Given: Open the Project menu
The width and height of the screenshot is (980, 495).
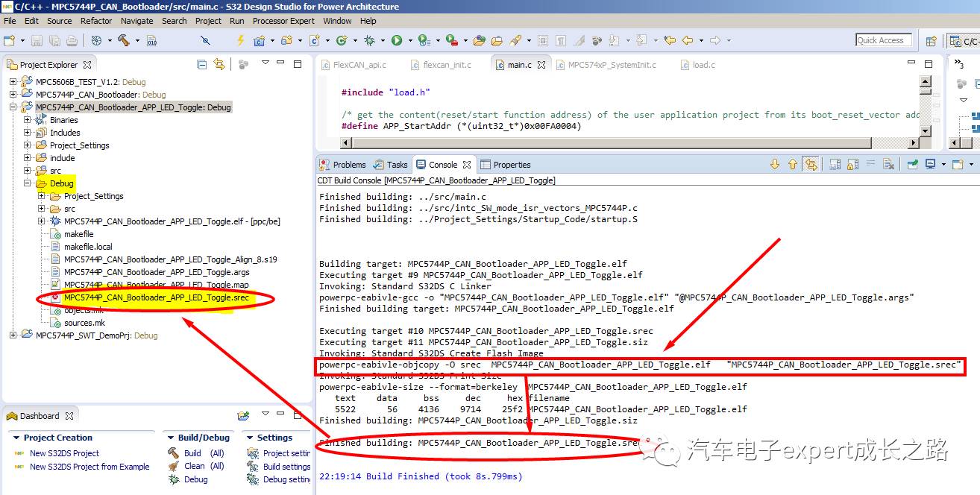Looking at the screenshot, I should pos(208,21).
